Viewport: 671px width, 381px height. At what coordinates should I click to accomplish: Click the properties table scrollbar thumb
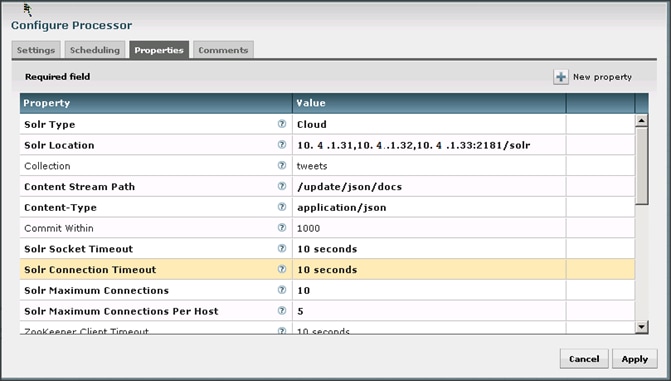(x=641, y=166)
